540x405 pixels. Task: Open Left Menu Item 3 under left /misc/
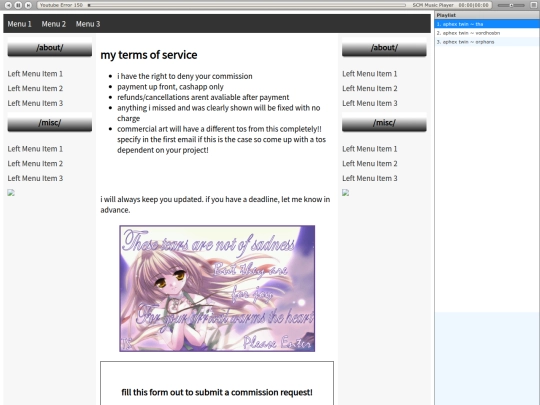35,178
